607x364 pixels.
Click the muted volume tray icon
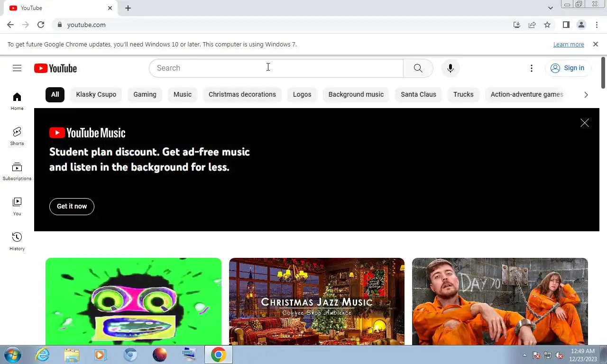coord(559,355)
